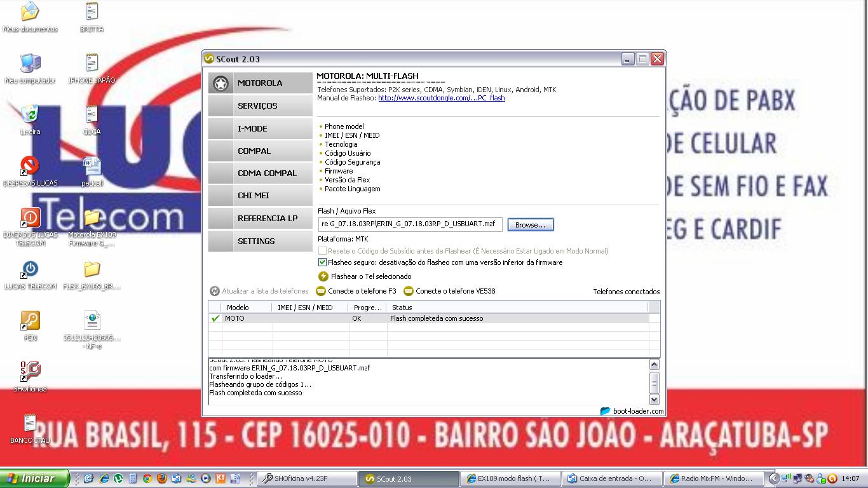Image resolution: width=868 pixels, height=488 pixels.
Task: Open Meu computador desktop icon
Action: coord(30,64)
